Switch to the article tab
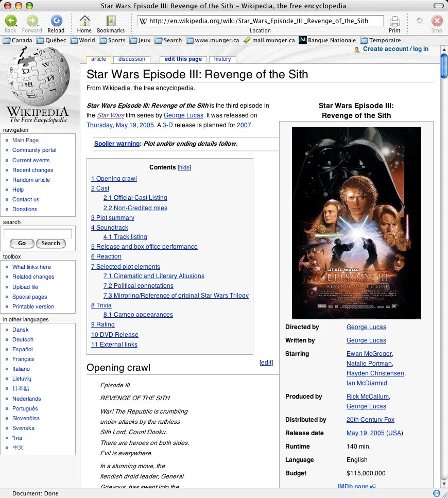The image size is (448, 498). [98, 59]
